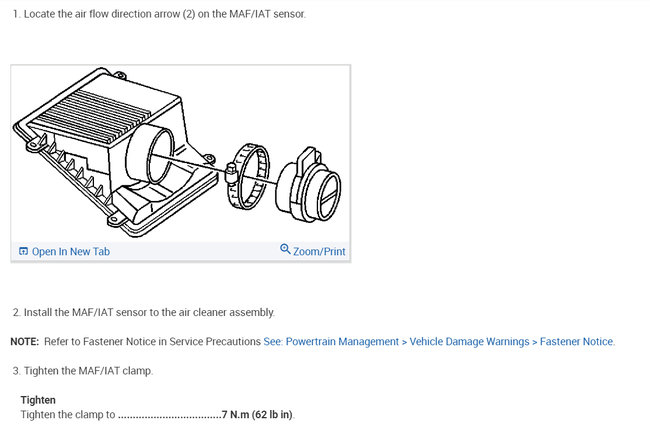650x434 pixels.
Task: Open the diagram via 'Open In New Tab' link
Action: point(71,252)
